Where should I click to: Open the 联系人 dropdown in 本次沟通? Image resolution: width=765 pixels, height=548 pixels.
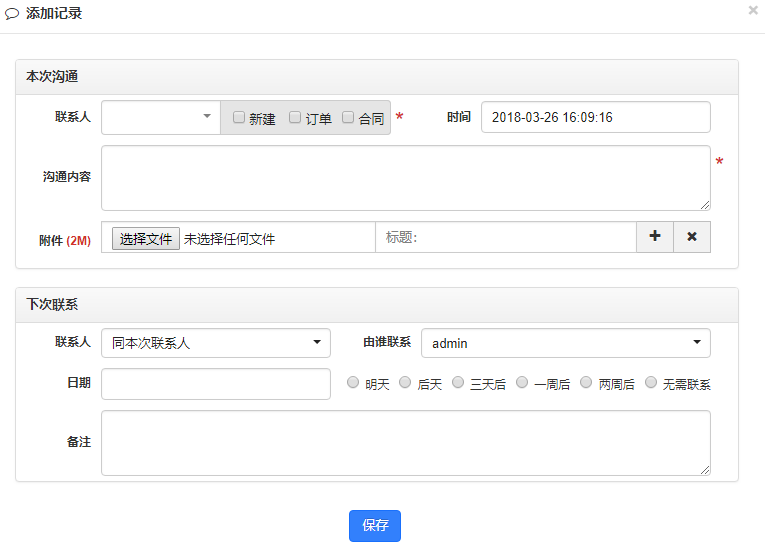(x=161, y=117)
